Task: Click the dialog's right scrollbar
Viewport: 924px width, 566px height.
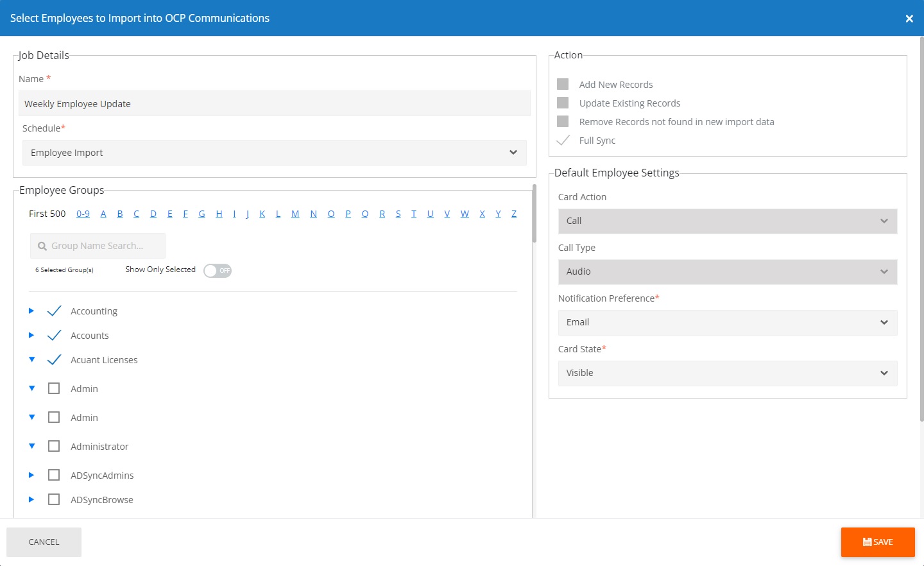Action: coord(921,229)
